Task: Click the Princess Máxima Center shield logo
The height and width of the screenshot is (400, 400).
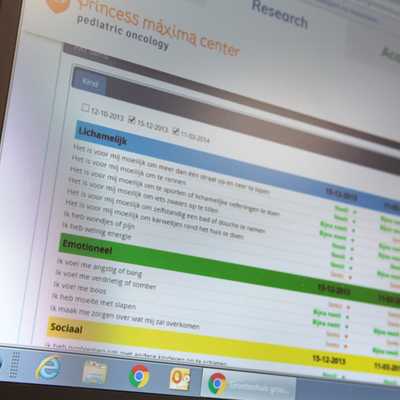Action: [57, 5]
